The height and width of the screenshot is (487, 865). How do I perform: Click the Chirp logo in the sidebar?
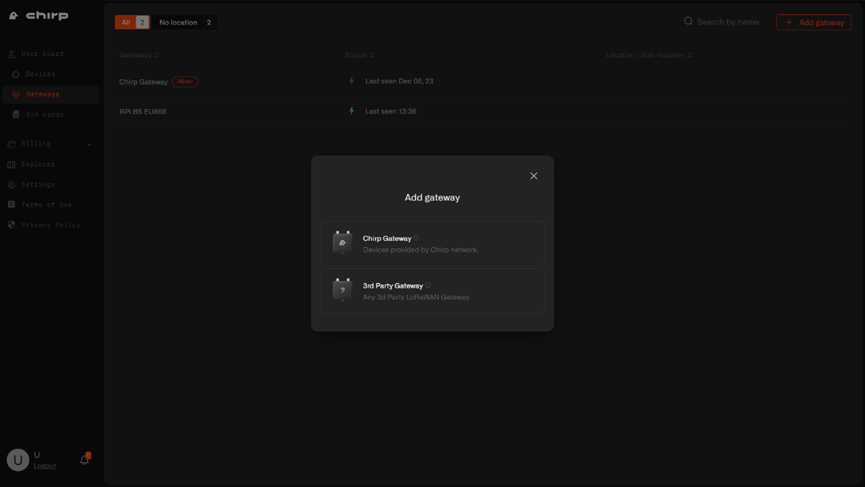[39, 15]
